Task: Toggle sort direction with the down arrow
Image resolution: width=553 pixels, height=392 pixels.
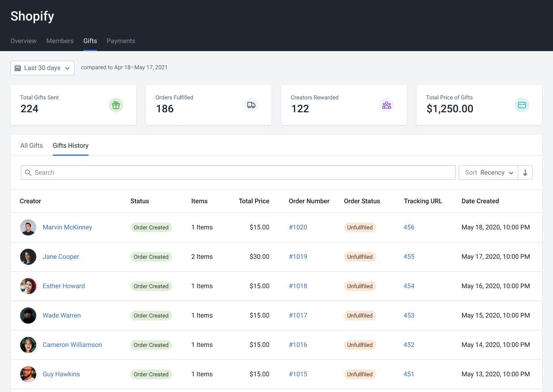Action: click(x=525, y=173)
